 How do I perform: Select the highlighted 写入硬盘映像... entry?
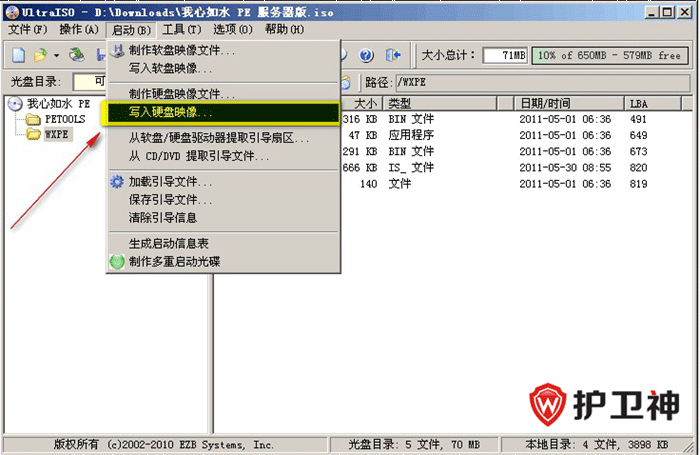point(221,113)
